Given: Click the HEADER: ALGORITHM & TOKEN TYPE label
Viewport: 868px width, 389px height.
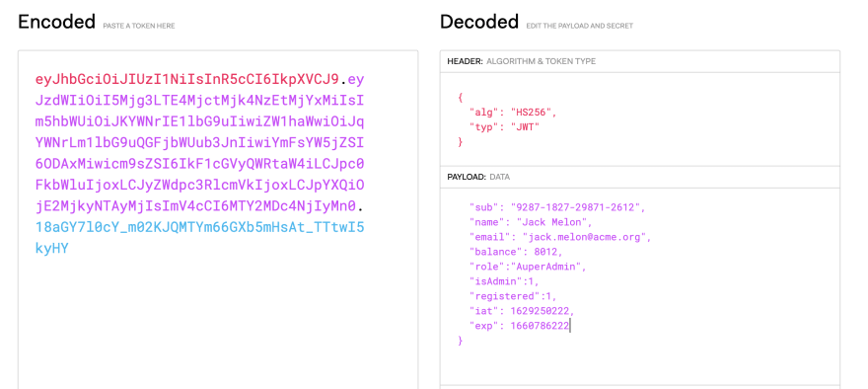Looking at the screenshot, I should point(522,61).
